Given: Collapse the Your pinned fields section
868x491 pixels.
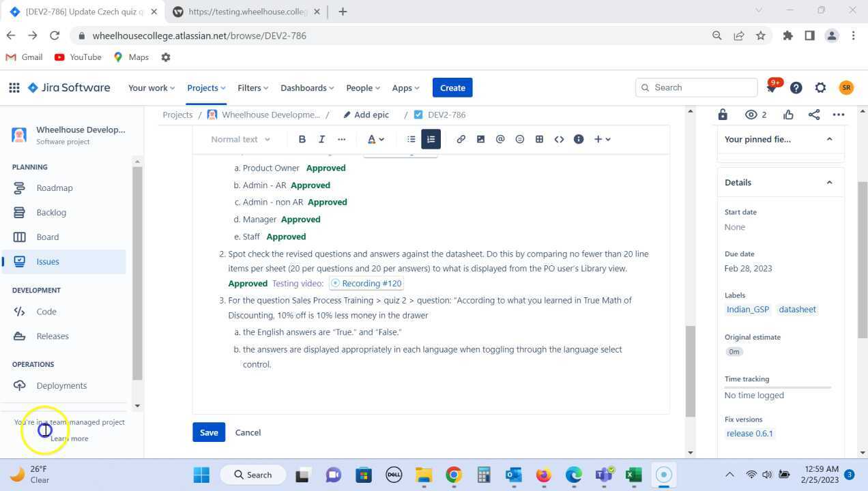Looking at the screenshot, I should pyautogui.click(x=829, y=139).
